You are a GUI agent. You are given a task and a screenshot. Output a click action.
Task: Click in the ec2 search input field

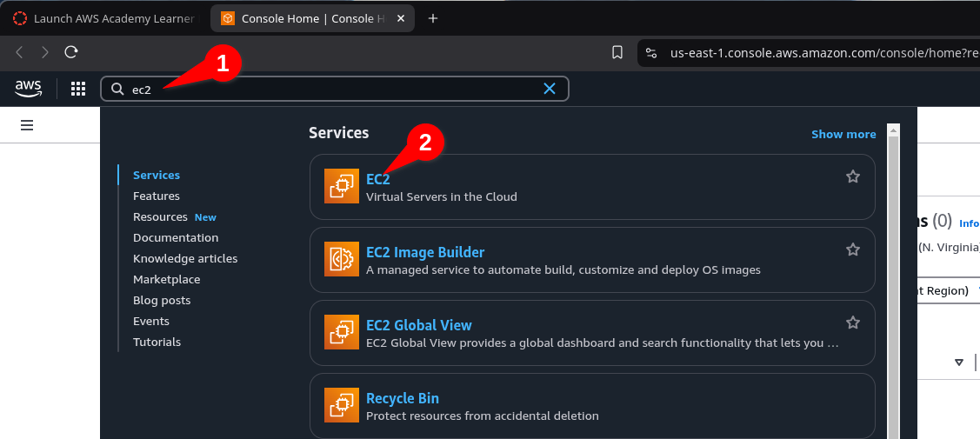[330, 89]
